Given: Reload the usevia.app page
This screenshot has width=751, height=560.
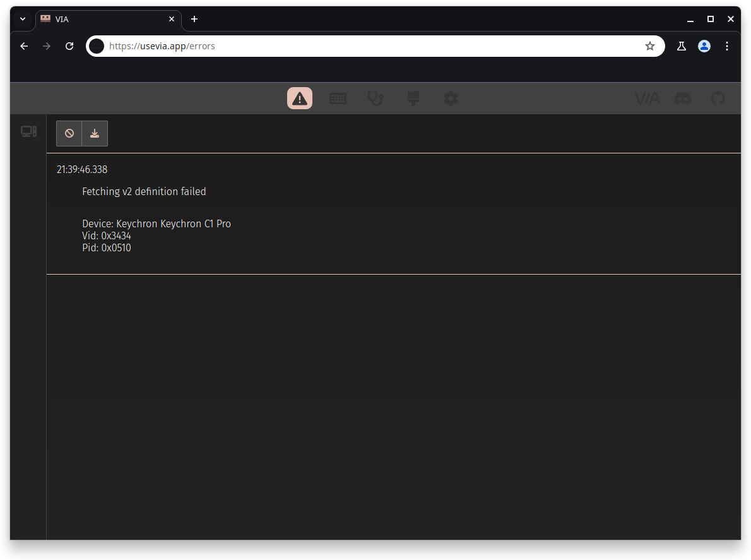Looking at the screenshot, I should (69, 46).
